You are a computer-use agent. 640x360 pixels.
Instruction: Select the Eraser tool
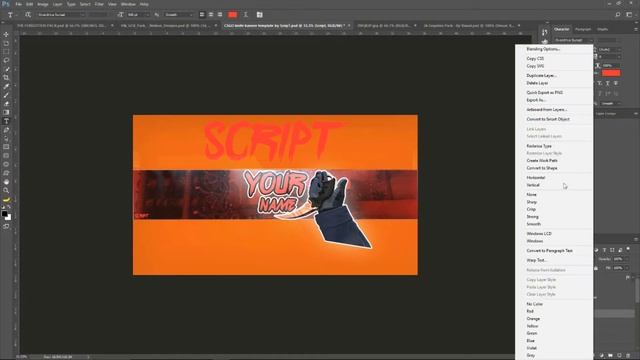tap(6, 104)
